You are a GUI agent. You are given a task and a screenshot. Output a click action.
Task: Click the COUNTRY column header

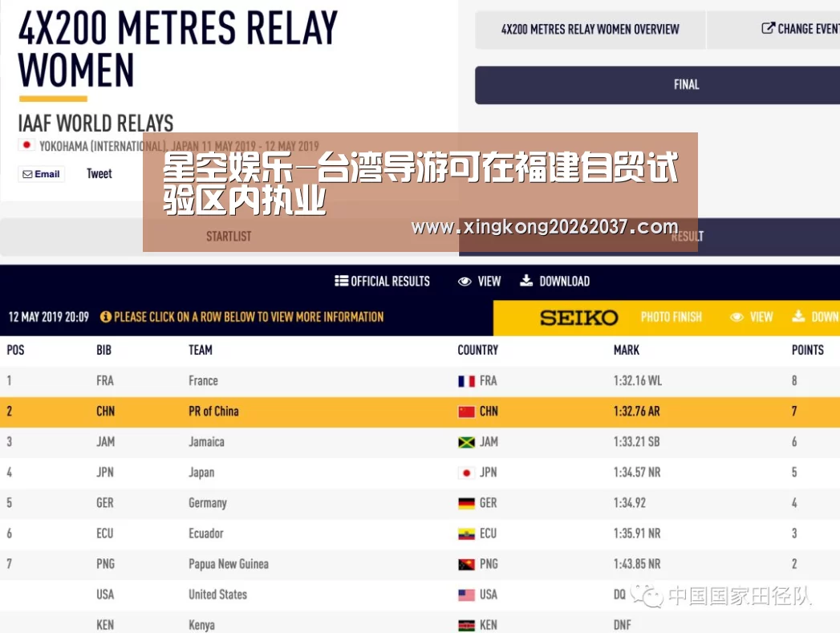[x=478, y=351]
